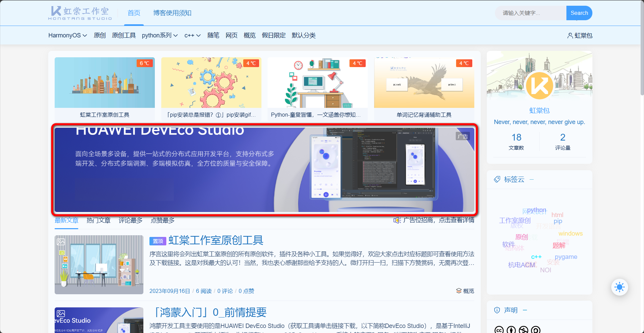Open the 假日限定 category
The image size is (644, 333).
[x=274, y=35]
